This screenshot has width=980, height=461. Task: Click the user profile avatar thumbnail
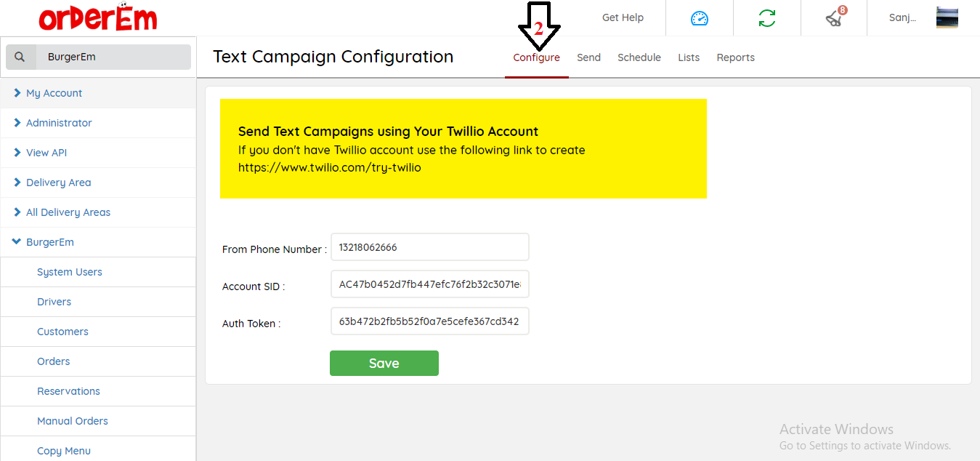tap(947, 17)
